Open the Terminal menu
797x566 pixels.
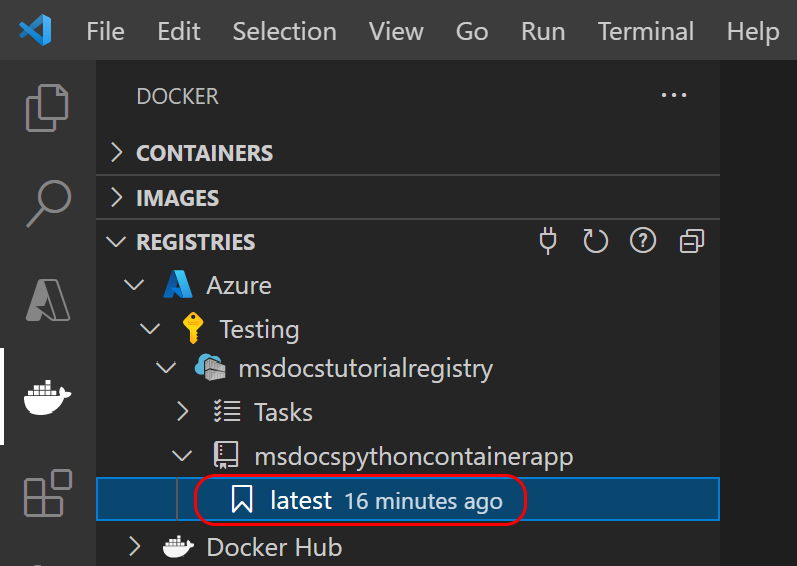(646, 32)
